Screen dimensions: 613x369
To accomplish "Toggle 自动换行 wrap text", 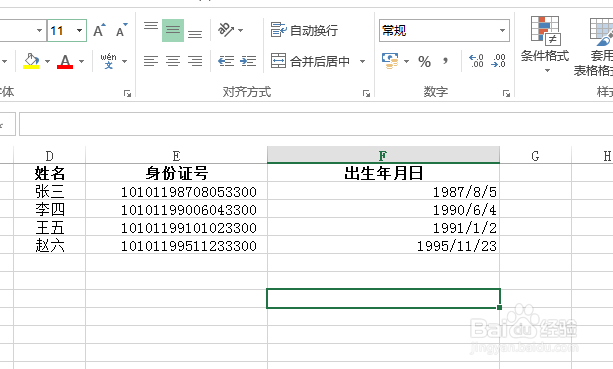I will [x=304, y=30].
